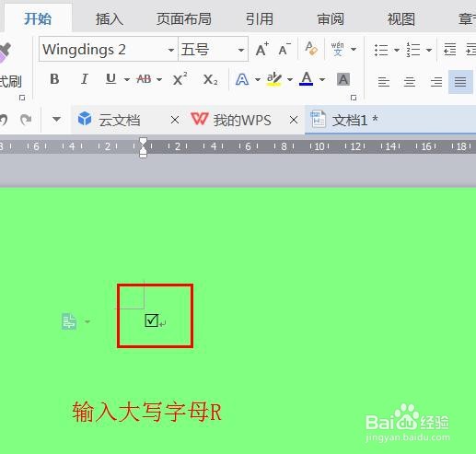This screenshot has height=454, width=476.
Task: Click the 文档1 document icon
Action: pyautogui.click(x=318, y=119)
